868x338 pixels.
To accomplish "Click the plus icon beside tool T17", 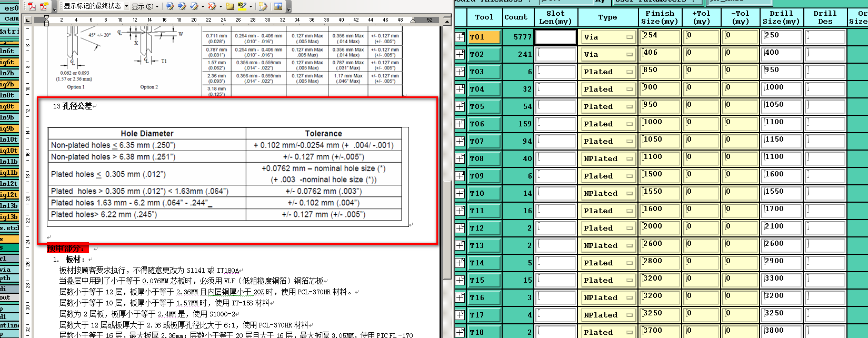I will click(x=460, y=315).
